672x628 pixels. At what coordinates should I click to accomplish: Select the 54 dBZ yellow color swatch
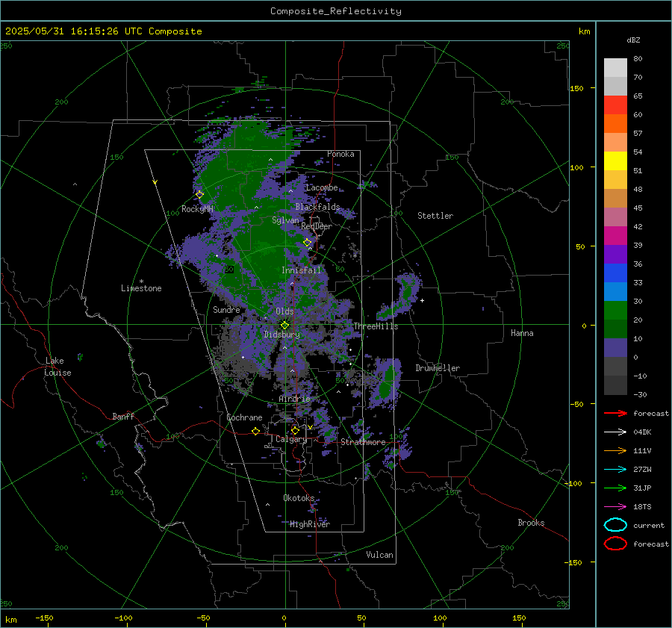615,161
